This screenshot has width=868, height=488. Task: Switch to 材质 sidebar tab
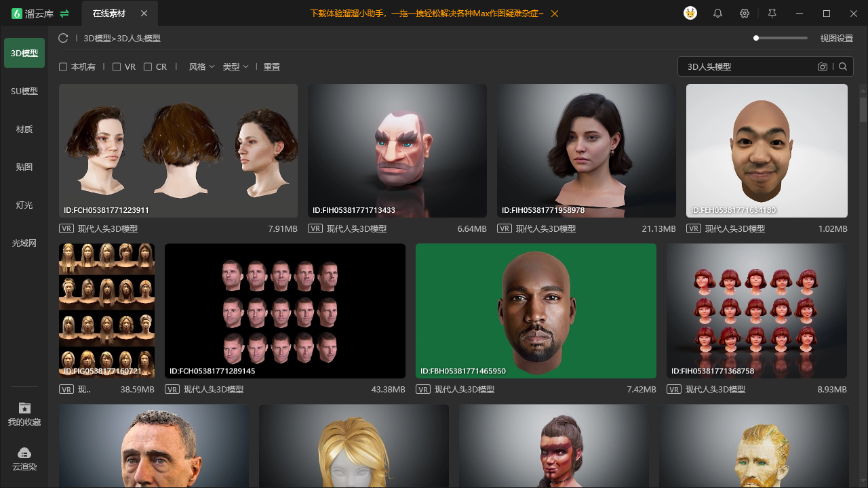tap(24, 129)
